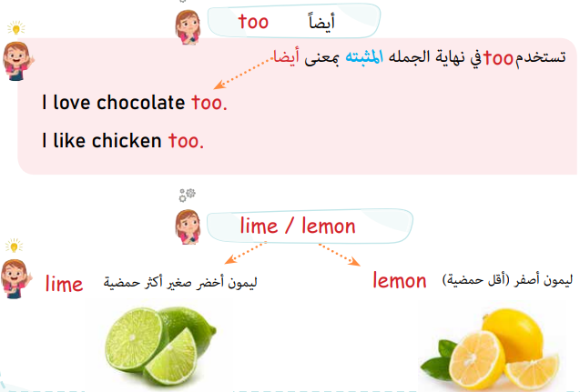Image resolution: width=580 pixels, height=392 pixels.
Task: Click the red word 'lemon' label
Action: coord(400,281)
